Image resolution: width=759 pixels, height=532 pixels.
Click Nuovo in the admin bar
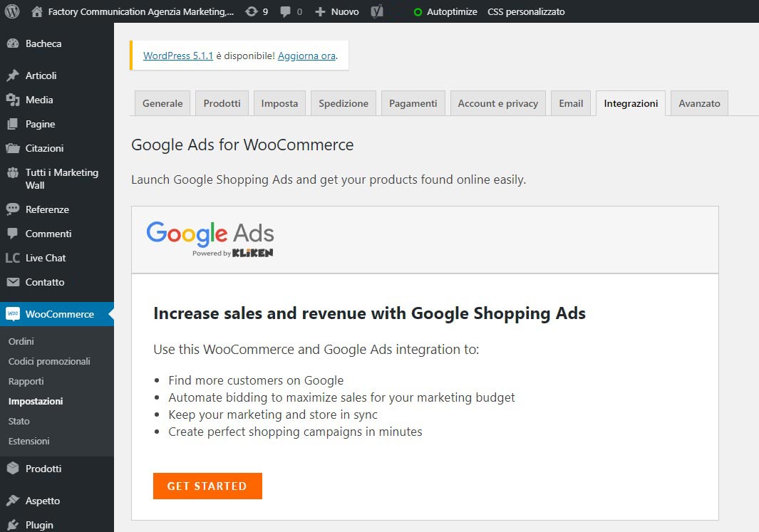345,11
